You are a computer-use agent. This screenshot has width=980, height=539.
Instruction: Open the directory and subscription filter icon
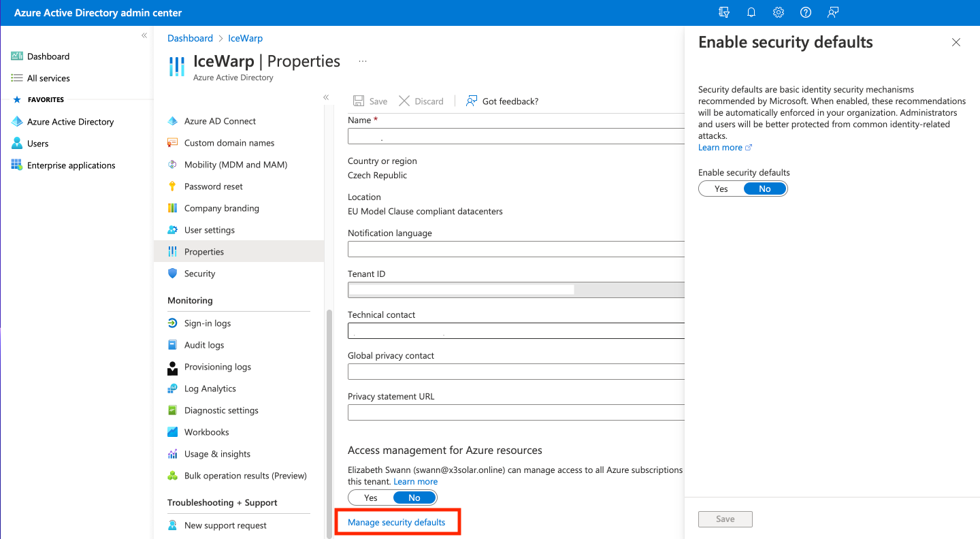pos(724,12)
